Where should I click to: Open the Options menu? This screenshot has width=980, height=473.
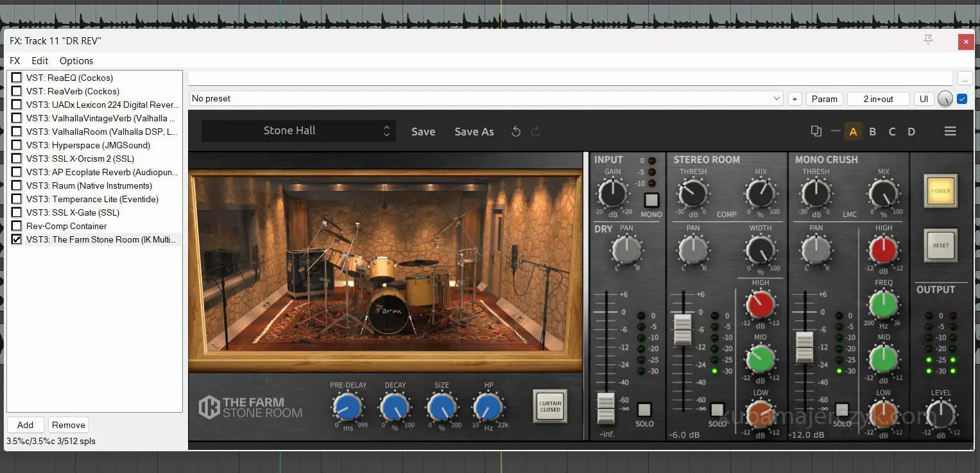coord(76,61)
